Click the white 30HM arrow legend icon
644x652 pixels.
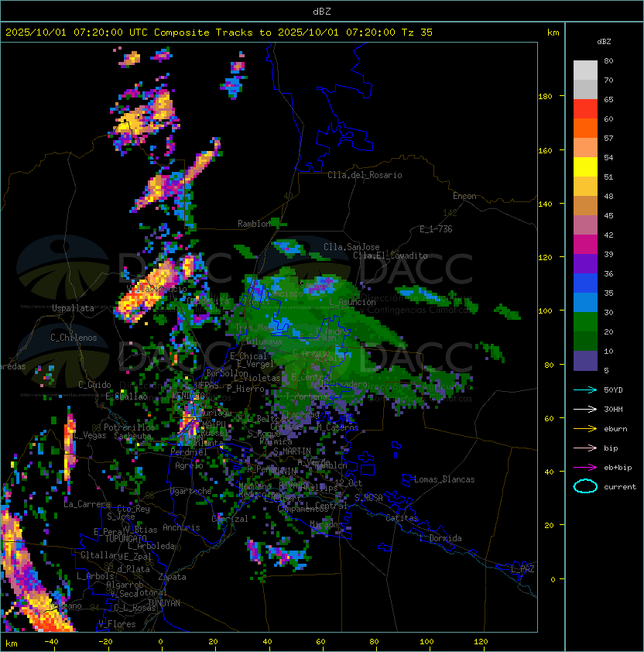click(585, 409)
